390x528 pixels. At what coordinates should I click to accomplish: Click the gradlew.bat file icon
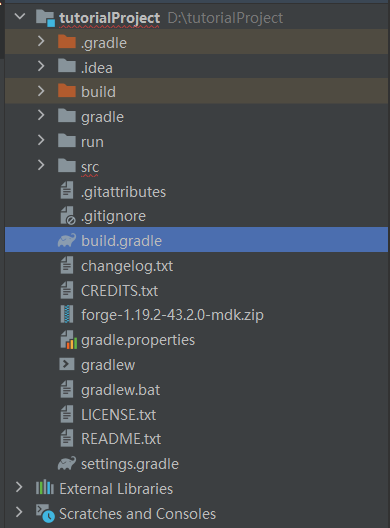(x=67, y=389)
